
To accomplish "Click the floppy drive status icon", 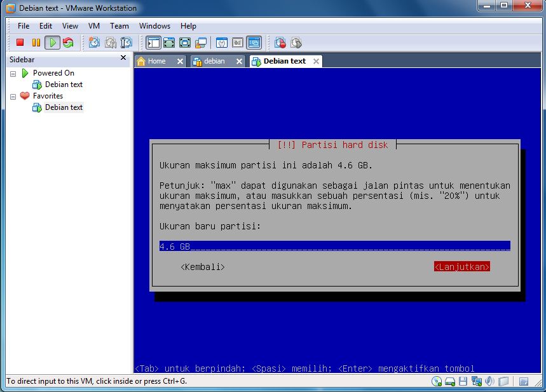I will click(463, 382).
